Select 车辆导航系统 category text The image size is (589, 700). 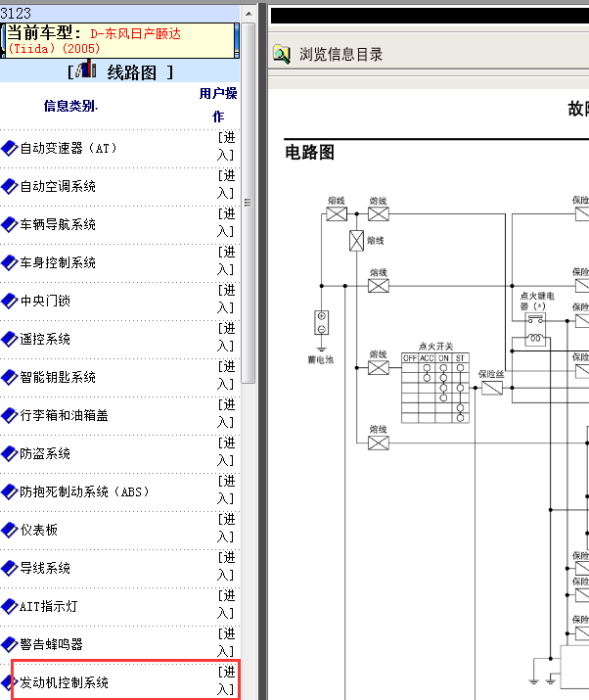click(x=58, y=224)
